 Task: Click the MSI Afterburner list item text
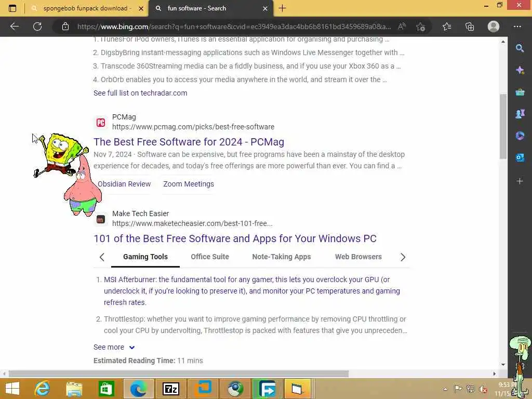click(252, 291)
